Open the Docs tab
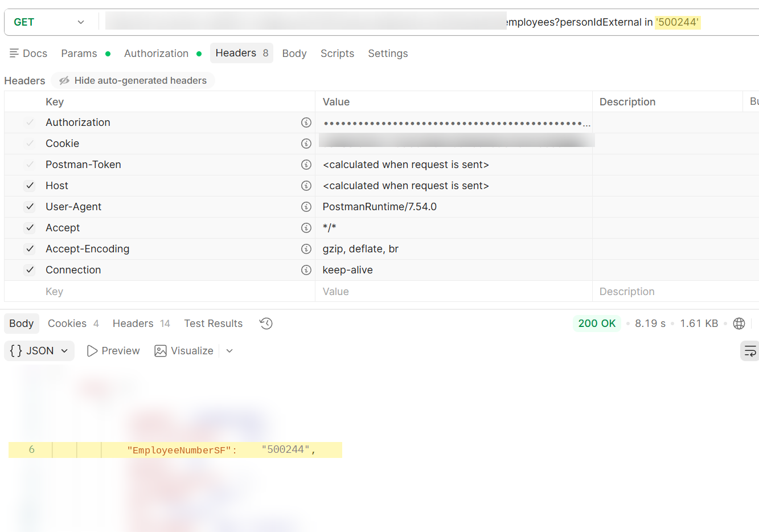This screenshot has width=759, height=532. tap(28, 54)
